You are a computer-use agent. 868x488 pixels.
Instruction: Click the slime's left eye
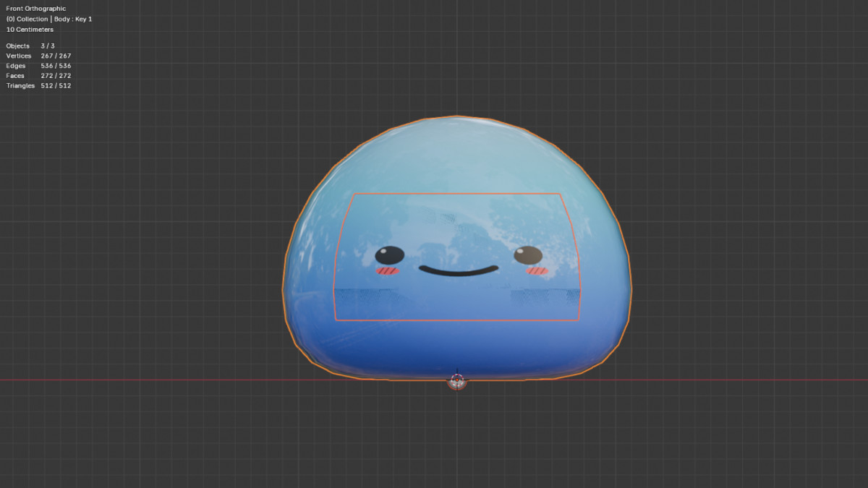tap(390, 255)
